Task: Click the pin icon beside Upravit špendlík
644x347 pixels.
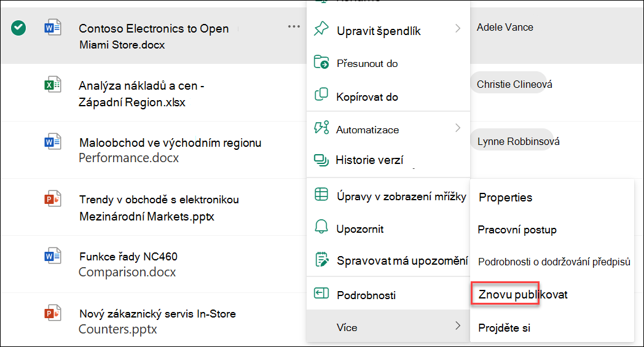Action: (x=321, y=29)
